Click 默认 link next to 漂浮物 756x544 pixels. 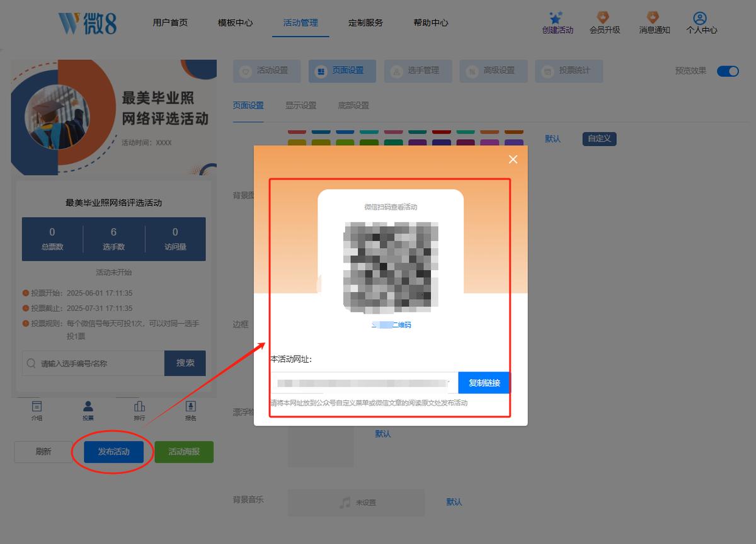tap(383, 434)
